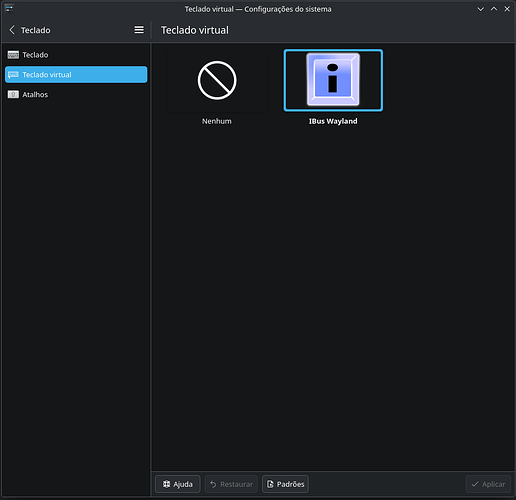Click the Restaurar button

click(x=231, y=484)
